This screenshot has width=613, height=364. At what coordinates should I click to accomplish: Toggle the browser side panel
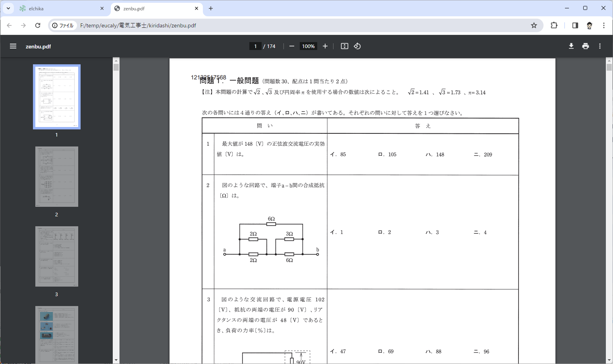click(575, 25)
